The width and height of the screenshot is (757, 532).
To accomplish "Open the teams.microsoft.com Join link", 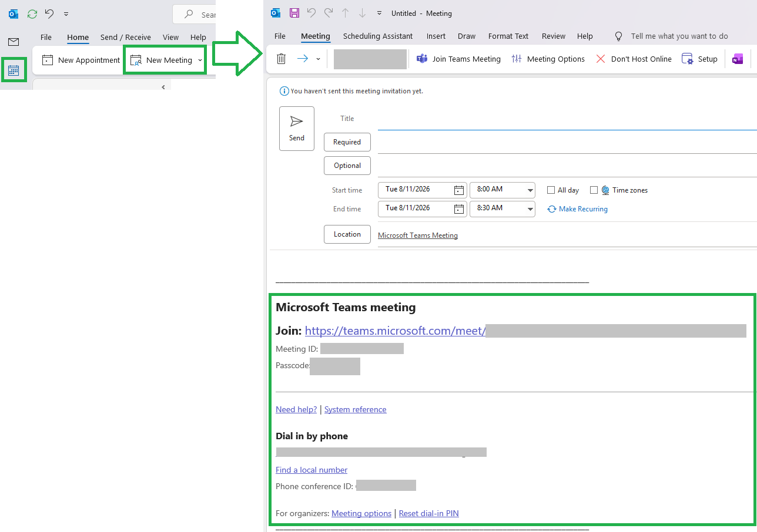I will (x=395, y=331).
